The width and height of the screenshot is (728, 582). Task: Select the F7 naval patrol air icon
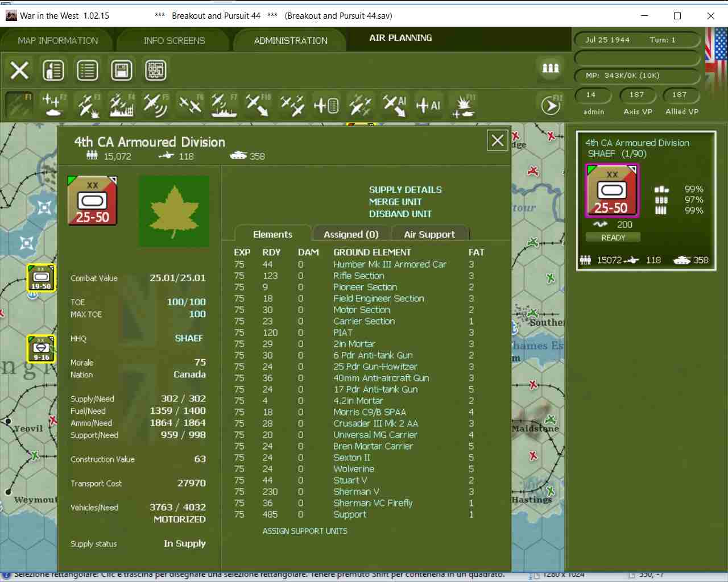point(224,105)
